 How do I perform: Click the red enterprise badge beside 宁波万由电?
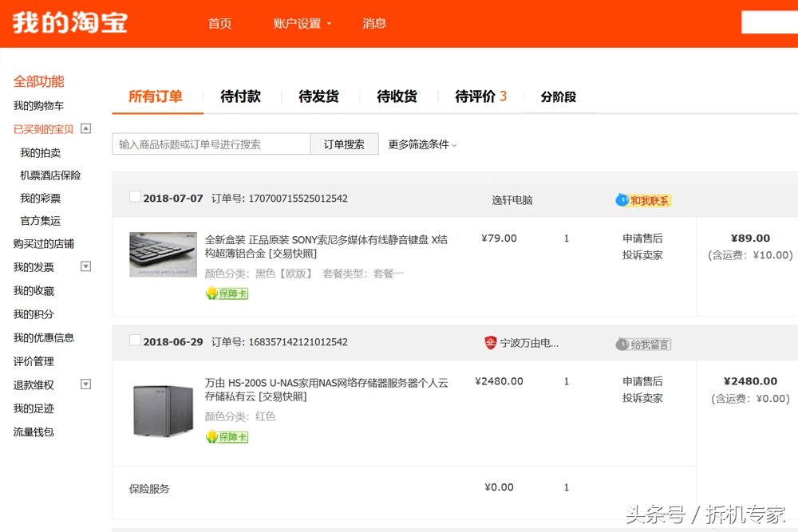[x=490, y=343]
